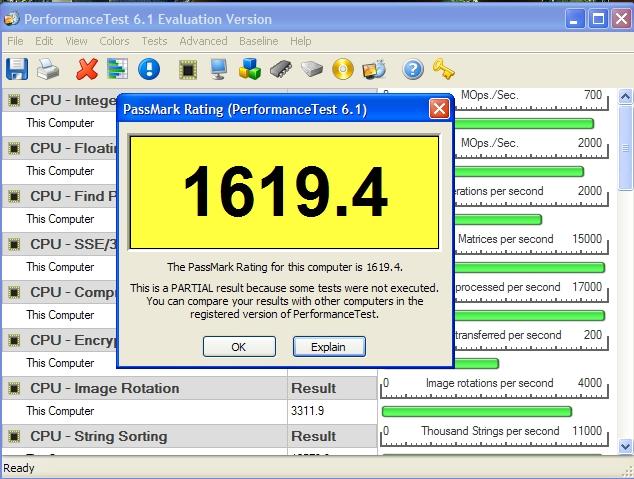Click the vertical scrollbar up arrow

625,96
